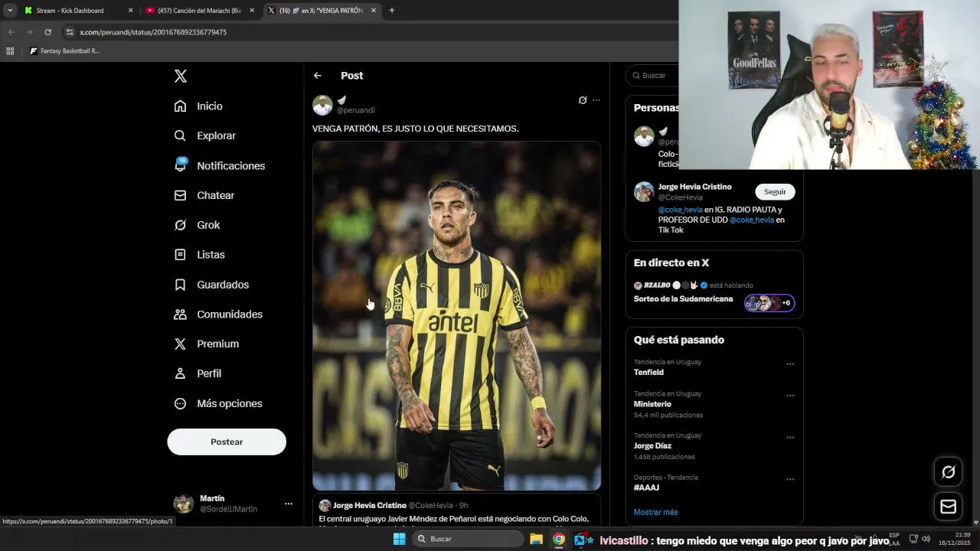Join Sorteo de la Sudamericana live space

684,299
